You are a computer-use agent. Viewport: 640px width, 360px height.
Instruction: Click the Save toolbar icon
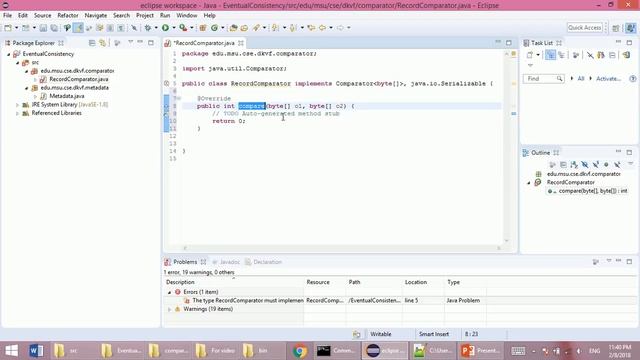[43, 28]
